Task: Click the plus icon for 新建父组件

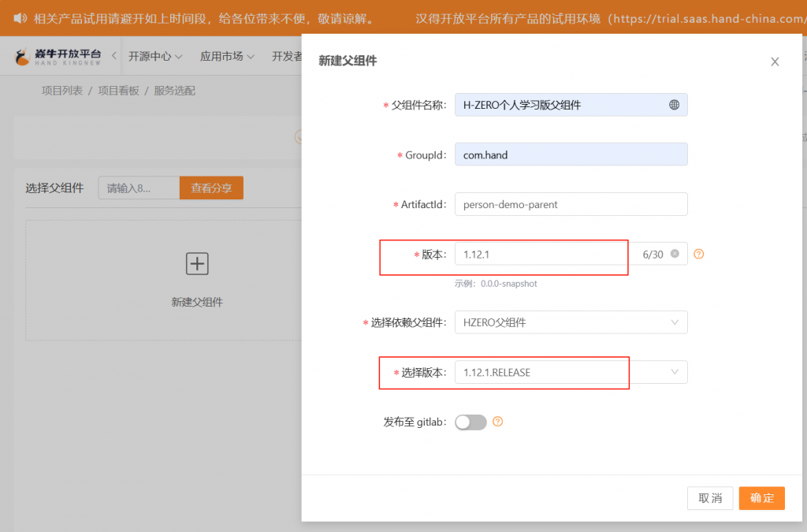Action: 197,264
